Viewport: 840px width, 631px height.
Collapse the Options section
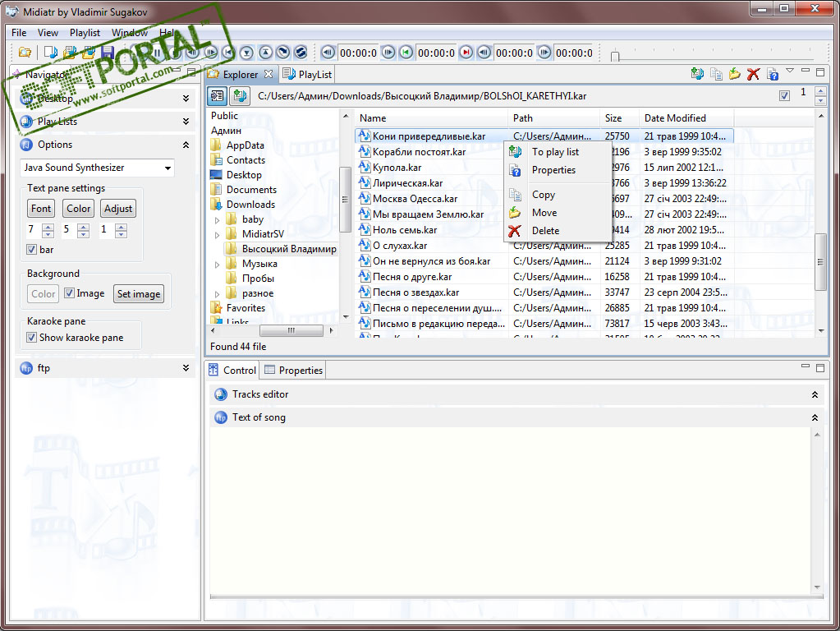(186, 145)
